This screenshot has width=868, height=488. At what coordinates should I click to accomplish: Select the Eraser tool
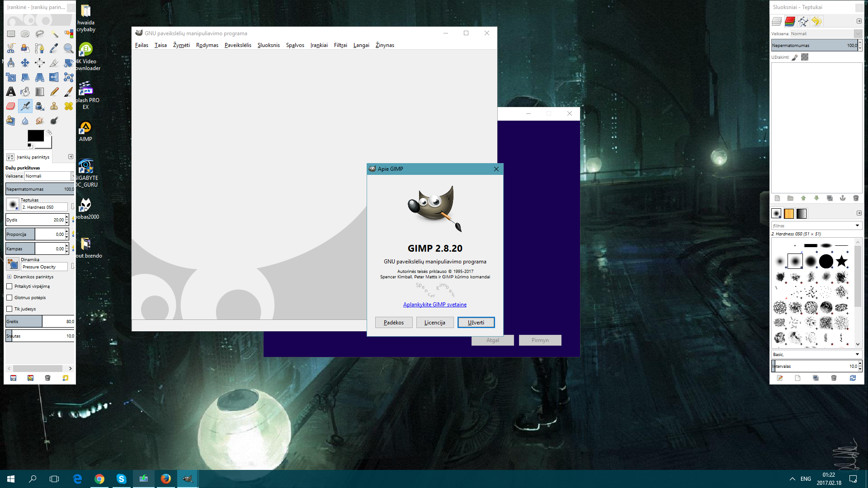click(x=11, y=106)
